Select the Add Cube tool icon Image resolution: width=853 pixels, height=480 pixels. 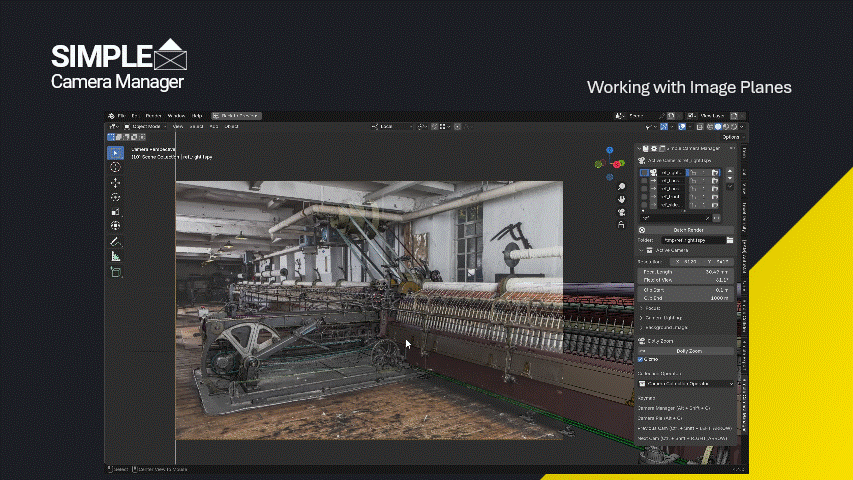pyautogui.click(x=115, y=272)
